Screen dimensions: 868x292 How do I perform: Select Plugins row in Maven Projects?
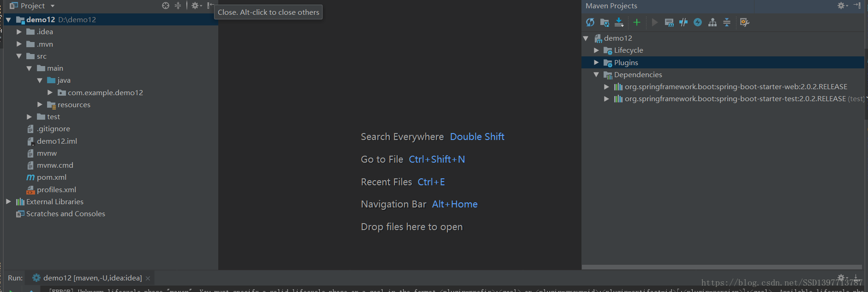(x=723, y=62)
